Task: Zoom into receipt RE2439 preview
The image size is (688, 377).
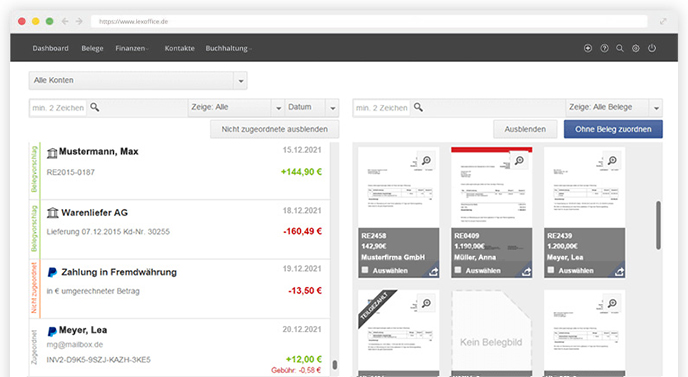Action: (612, 161)
